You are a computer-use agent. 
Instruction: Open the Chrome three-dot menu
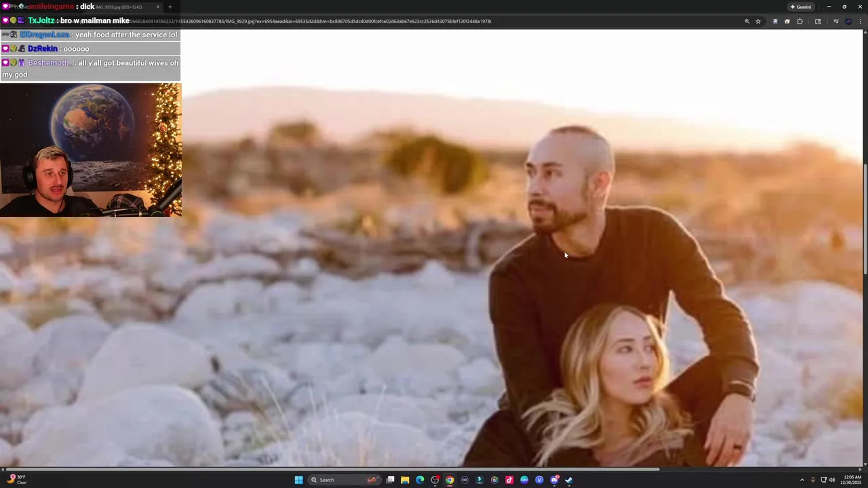pyautogui.click(x=861, y=21)
